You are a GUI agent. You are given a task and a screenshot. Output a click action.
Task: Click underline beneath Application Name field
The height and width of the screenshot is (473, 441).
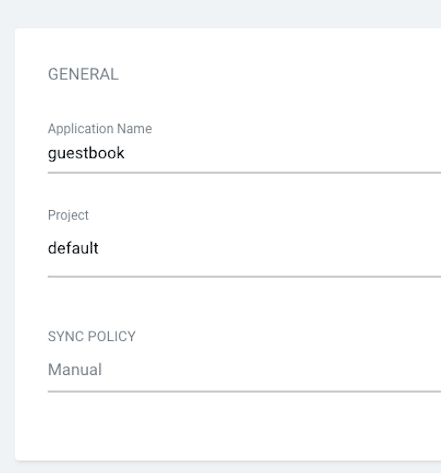click(x=244, y=173)
